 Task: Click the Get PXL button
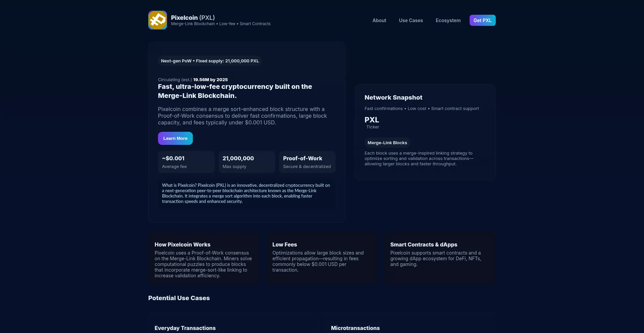tap(482, 20)
